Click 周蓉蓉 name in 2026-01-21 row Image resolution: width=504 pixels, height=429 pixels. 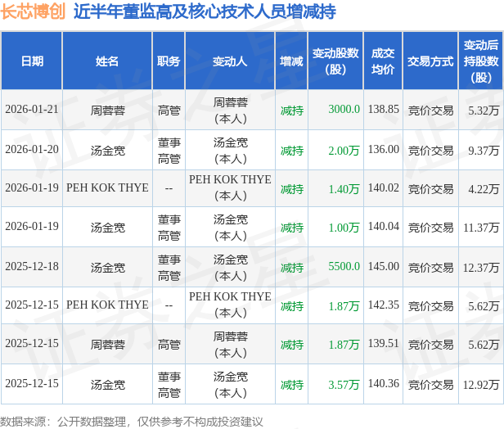point(108,111)
